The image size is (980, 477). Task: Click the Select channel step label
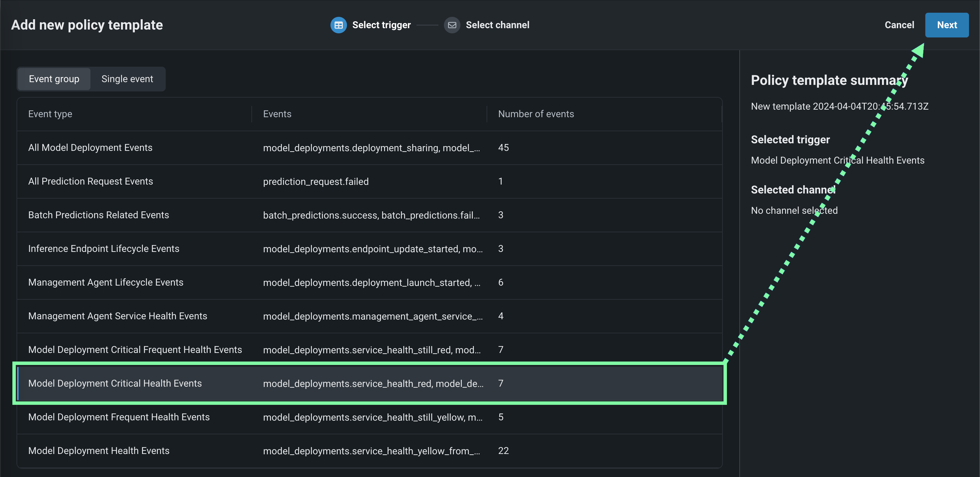[x=497, y=25]
